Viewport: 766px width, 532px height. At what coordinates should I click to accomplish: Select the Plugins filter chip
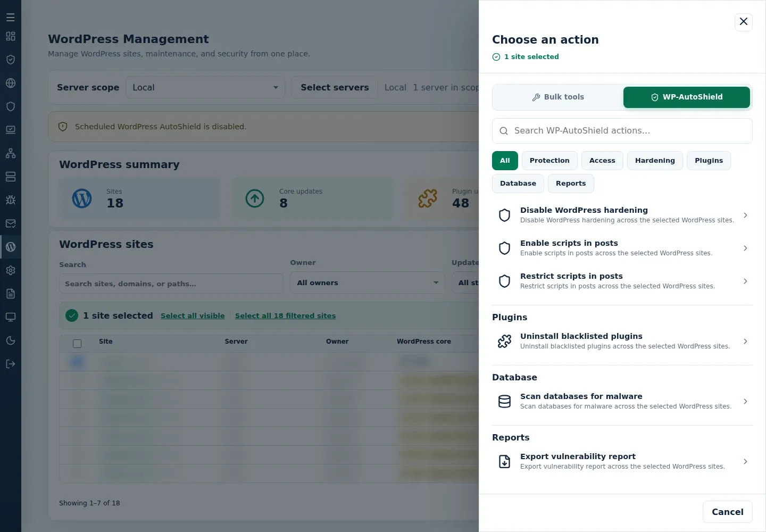click(709, 161)
